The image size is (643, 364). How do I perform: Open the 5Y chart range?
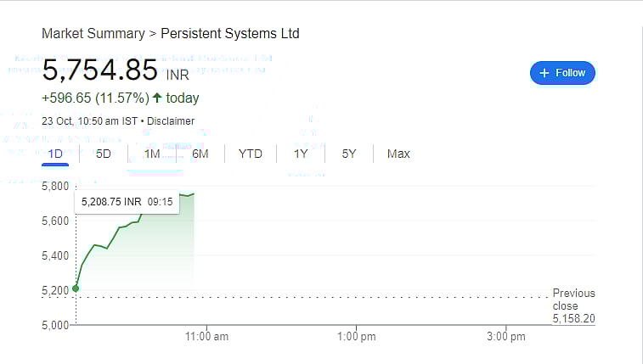(x=349, y=154)
